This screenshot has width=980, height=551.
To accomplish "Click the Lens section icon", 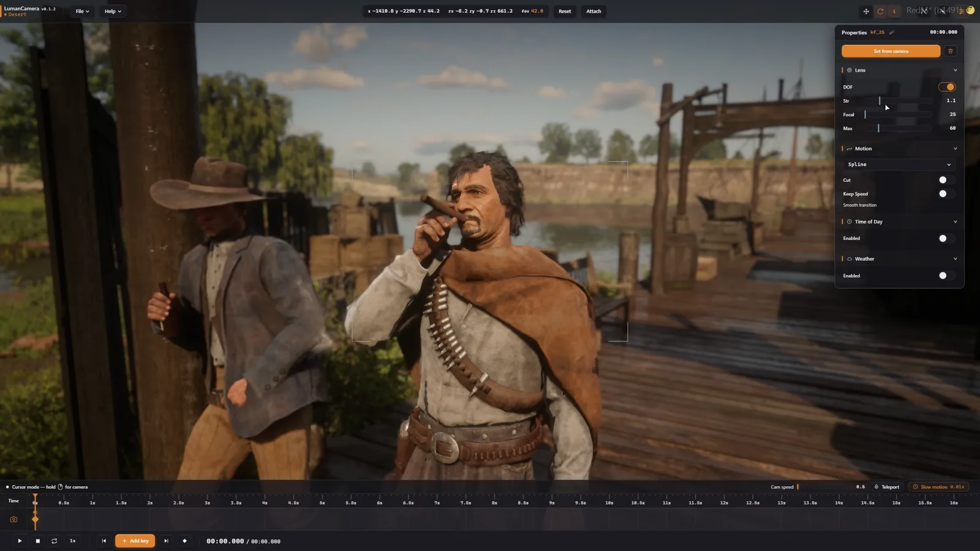I will coord(850,70).
